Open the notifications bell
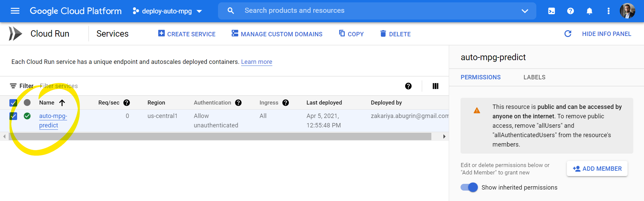 click(589, 11)
